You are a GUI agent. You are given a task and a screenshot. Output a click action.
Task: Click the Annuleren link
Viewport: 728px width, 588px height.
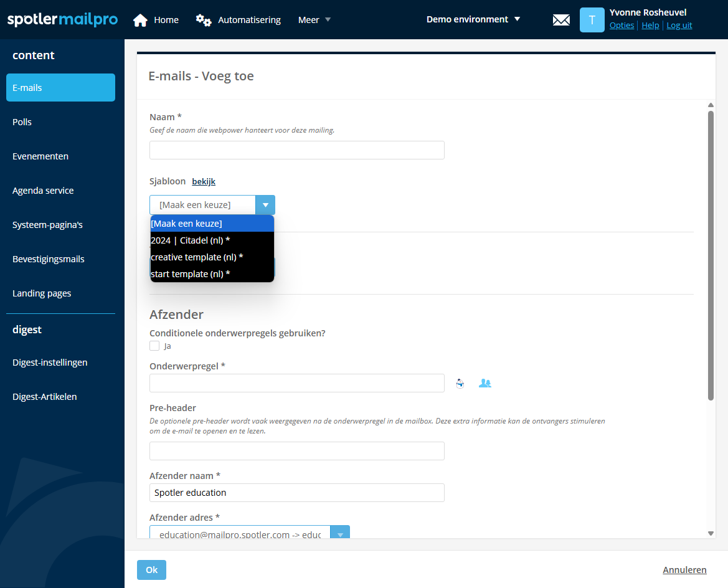tap(684, 570)
